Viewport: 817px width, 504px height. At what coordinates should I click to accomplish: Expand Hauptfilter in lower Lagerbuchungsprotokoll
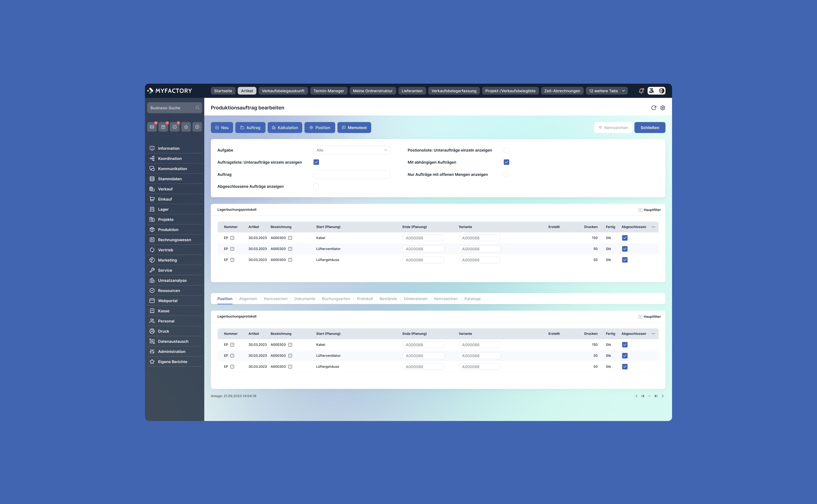[x=649, y=317]
